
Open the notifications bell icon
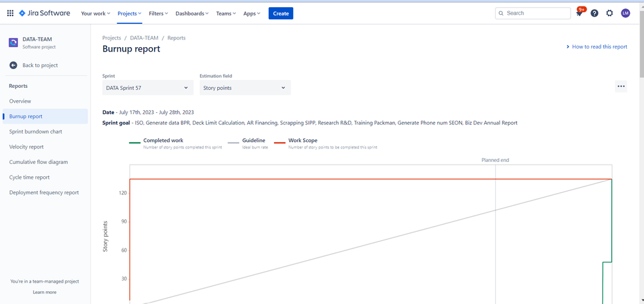[x=579, y=13]
